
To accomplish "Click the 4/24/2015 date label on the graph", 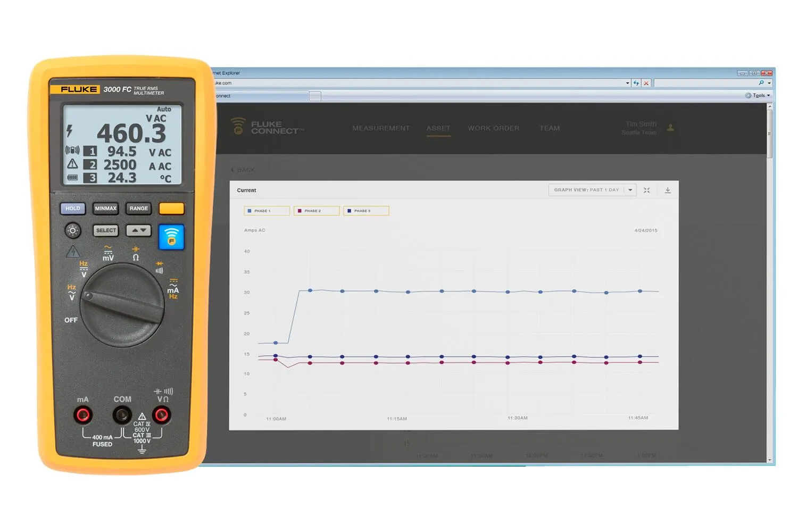I will coord(646,230).
